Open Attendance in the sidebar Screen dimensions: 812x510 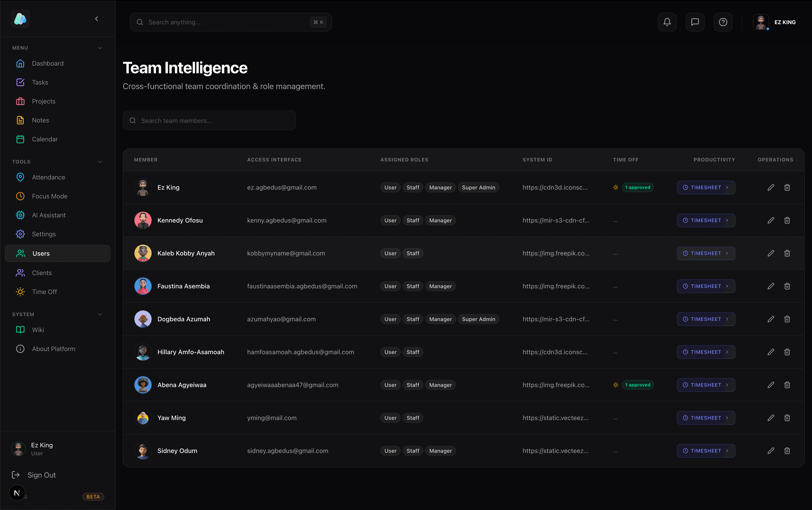point(58,177)
